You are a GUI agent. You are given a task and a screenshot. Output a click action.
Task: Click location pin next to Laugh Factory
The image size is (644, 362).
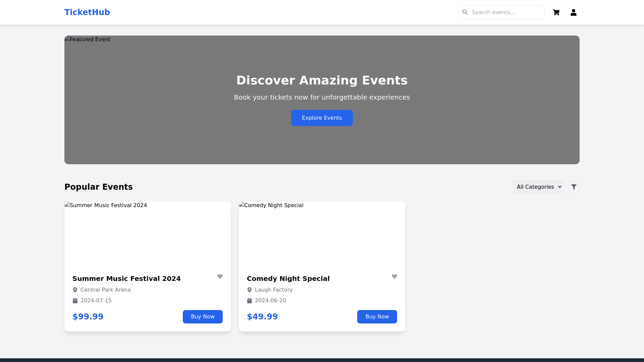250,290
